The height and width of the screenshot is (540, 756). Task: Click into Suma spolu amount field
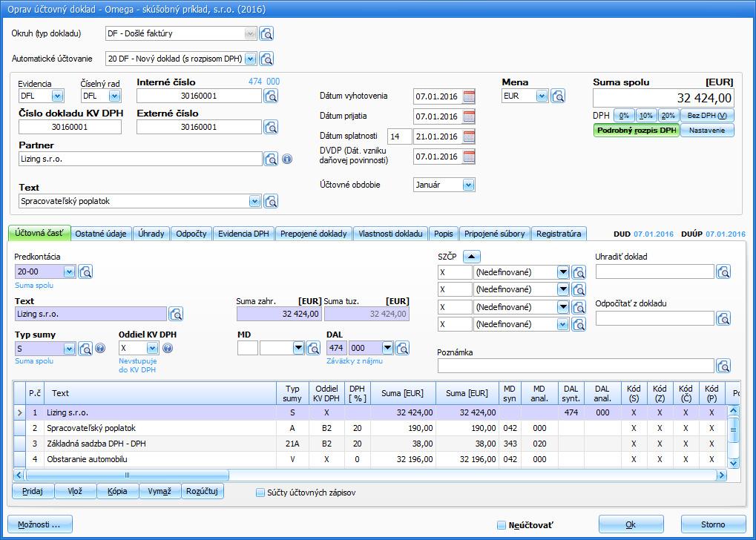pyautogui.click(x=663, y=98)
